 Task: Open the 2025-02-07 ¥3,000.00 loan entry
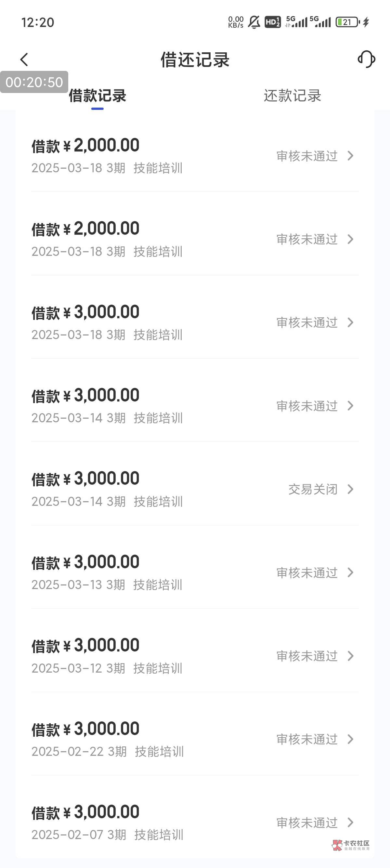tap(108, 822)
